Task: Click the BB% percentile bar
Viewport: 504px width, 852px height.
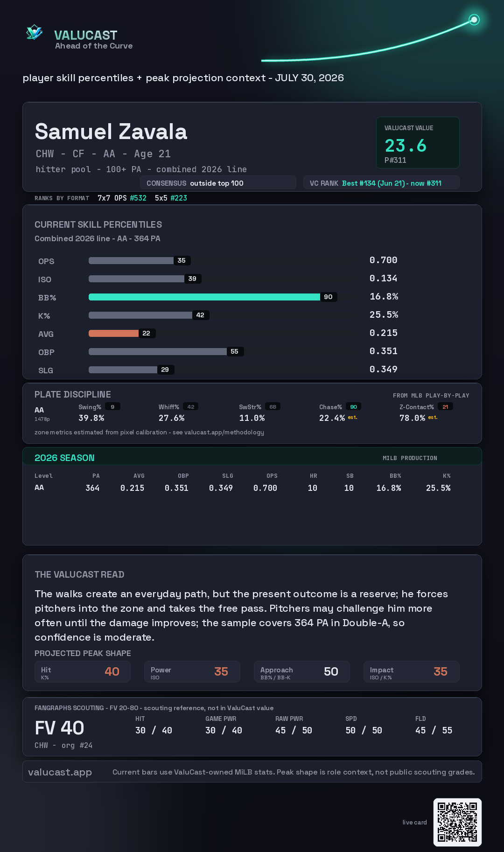Action: (x=204, y=297)
